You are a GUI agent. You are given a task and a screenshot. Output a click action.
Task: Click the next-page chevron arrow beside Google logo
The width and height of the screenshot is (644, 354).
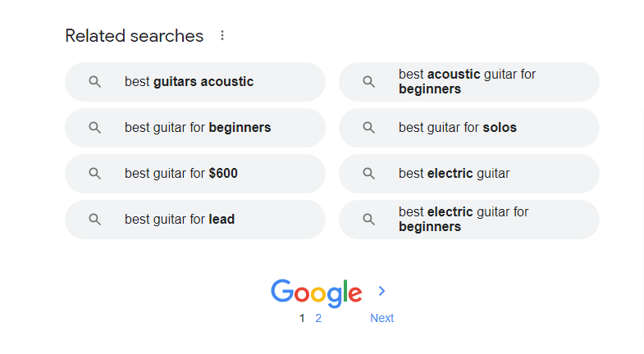[381, 291]
